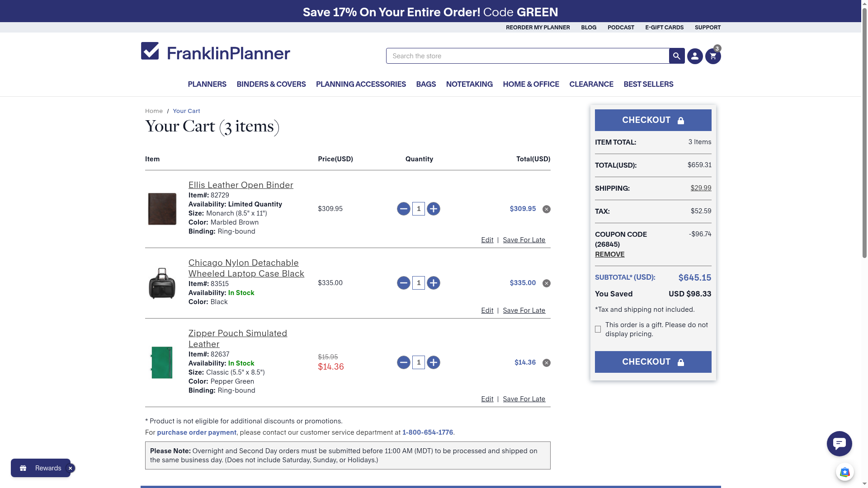Check the gift order checkbox
The width and height of the screenshot is (868, 488).
(598, 329)
